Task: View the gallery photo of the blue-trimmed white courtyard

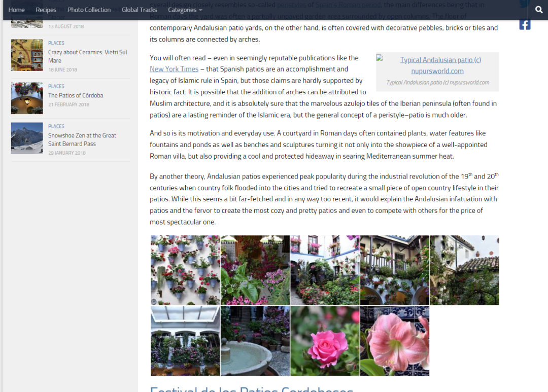Action: pos(325,270)
